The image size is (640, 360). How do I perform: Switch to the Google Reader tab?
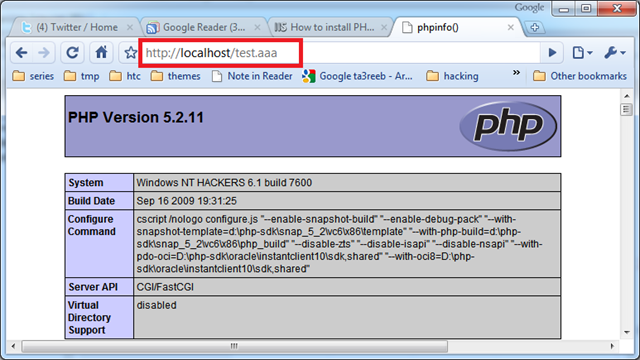204,27
